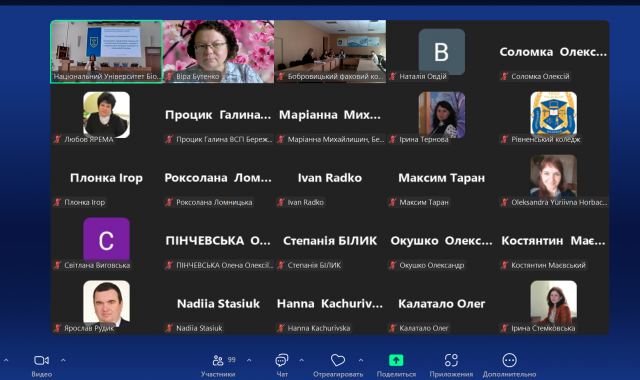Click the muted mic icon of Віра Бутенко
The height and width of the screenshot is (380, 640).
(169, 76)
